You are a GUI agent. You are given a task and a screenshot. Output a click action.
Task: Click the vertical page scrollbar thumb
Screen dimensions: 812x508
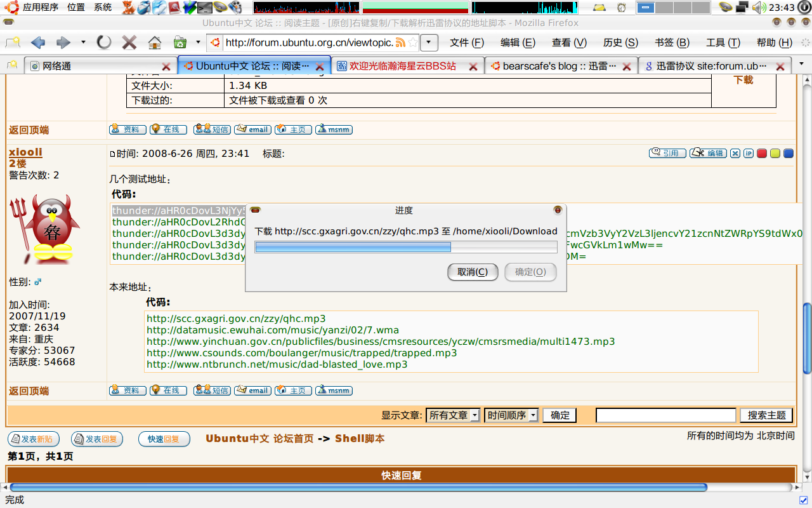coord(807,338)
